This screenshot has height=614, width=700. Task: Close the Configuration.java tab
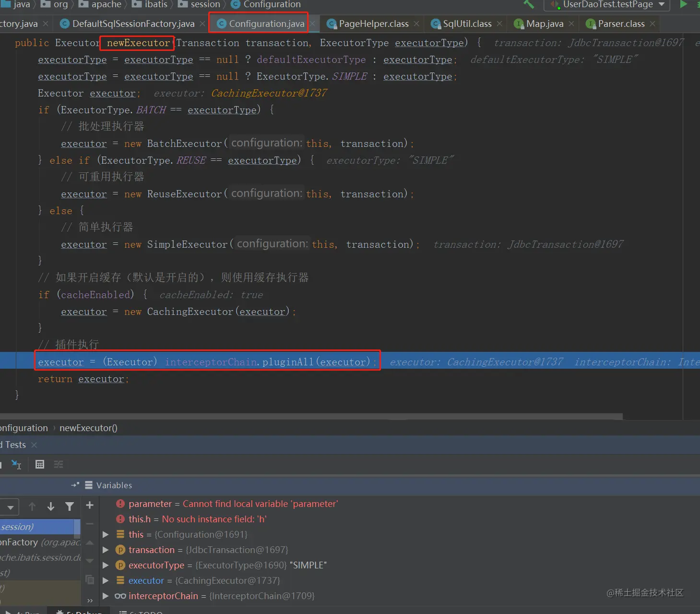(x=312, y=24)
